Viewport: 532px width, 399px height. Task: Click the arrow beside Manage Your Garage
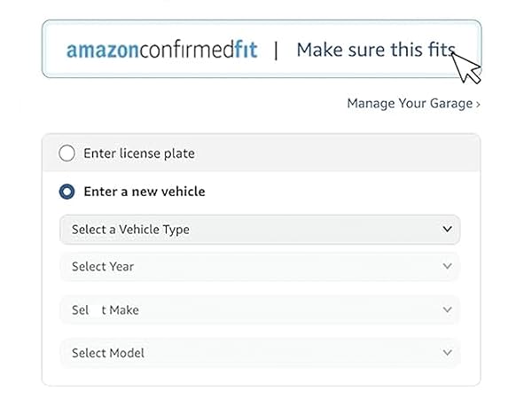478,105
